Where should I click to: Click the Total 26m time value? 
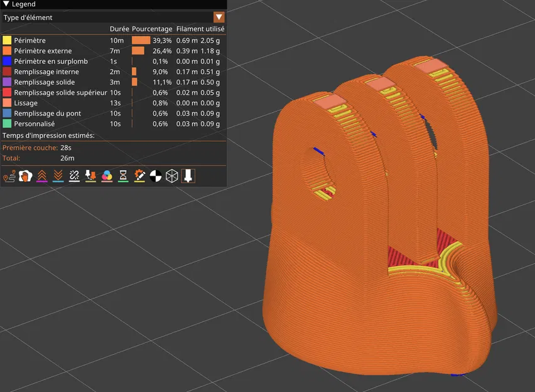(67, 158)
